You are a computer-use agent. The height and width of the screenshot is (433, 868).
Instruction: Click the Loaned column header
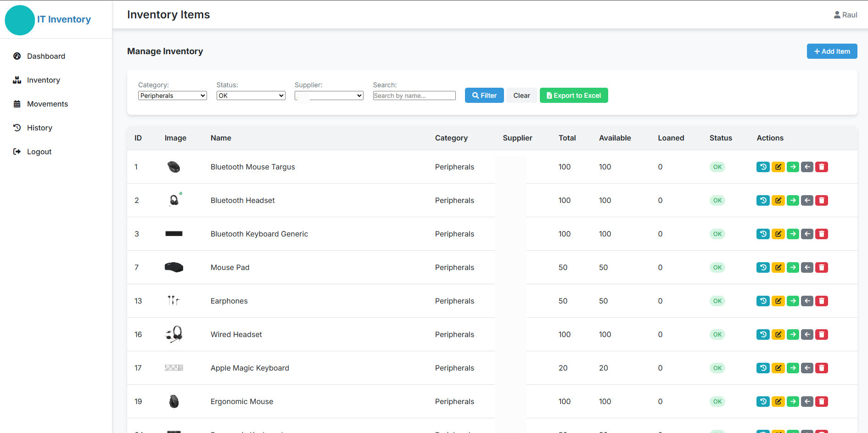(671, 138)
